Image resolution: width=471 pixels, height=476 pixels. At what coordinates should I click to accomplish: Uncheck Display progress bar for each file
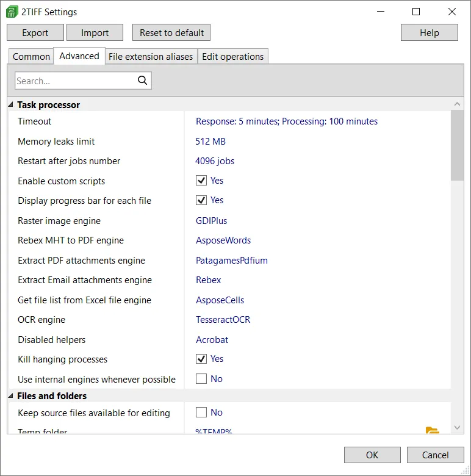(x=201, y=200)
